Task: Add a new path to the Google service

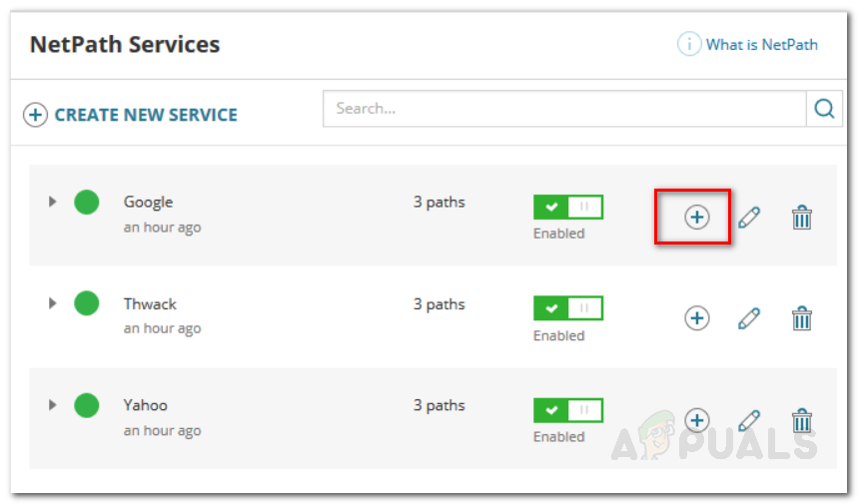Action: tap(696, 217)
